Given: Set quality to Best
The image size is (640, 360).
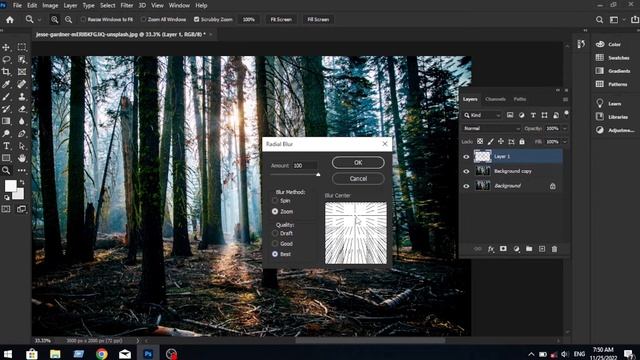Looking at the screenshot, I should [275, 254].
